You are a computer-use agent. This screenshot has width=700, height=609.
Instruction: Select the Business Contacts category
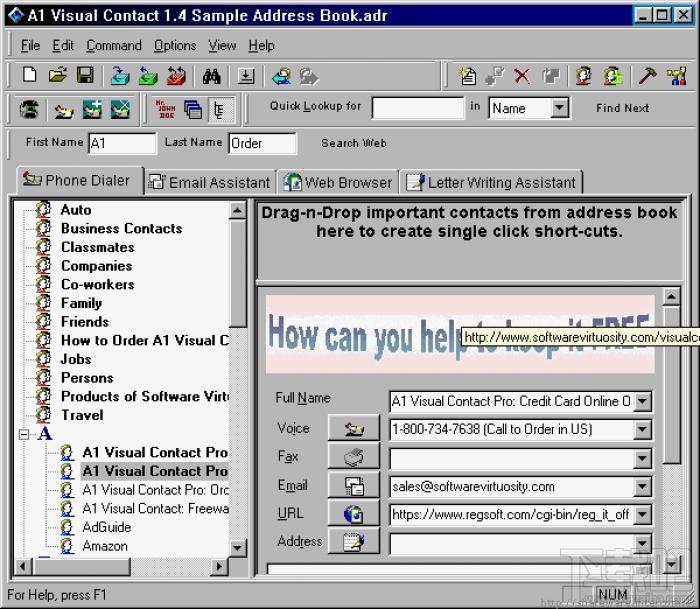121,229
